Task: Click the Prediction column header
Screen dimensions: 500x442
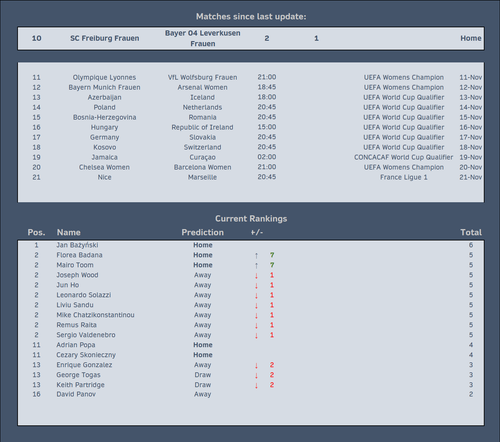Action: pos(203,232)
